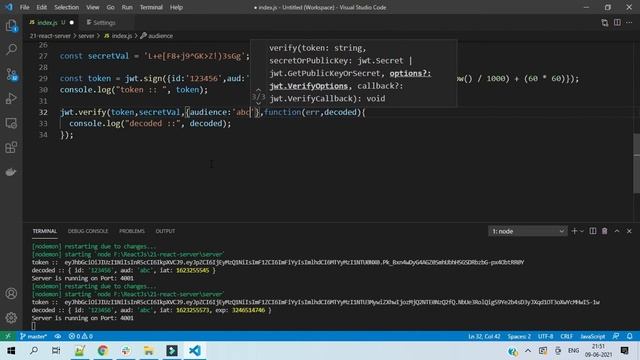Viewport: 640px width, 360px height.
Task: Open the Explorer view in activity bar
Action: click(x=11, y=26)
